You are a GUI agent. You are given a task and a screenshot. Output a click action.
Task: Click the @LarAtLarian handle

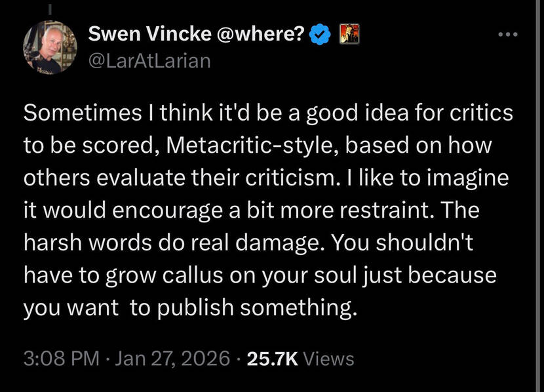149,60
